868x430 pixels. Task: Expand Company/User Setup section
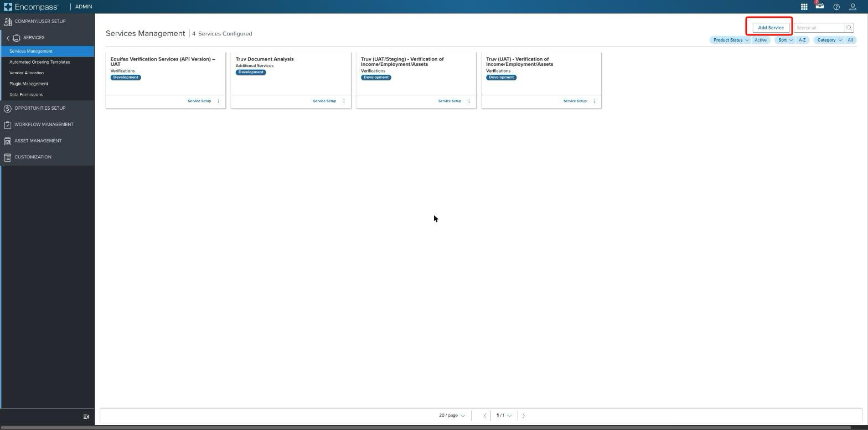coord(48,22)
